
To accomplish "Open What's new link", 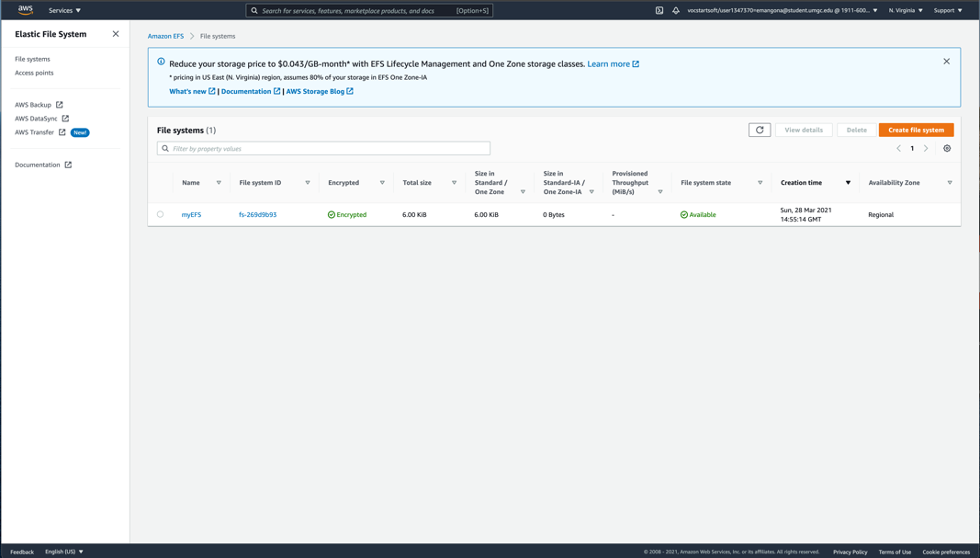I will pos(192,91).
